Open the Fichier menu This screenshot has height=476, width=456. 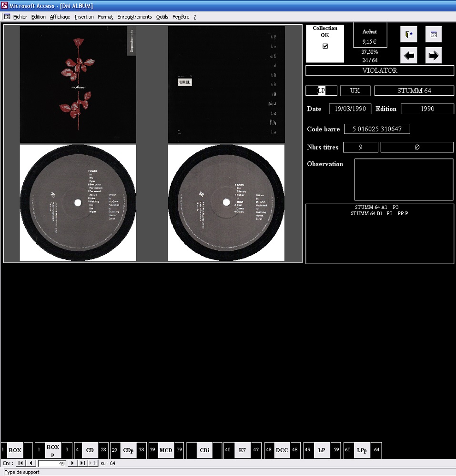(20, 17)
